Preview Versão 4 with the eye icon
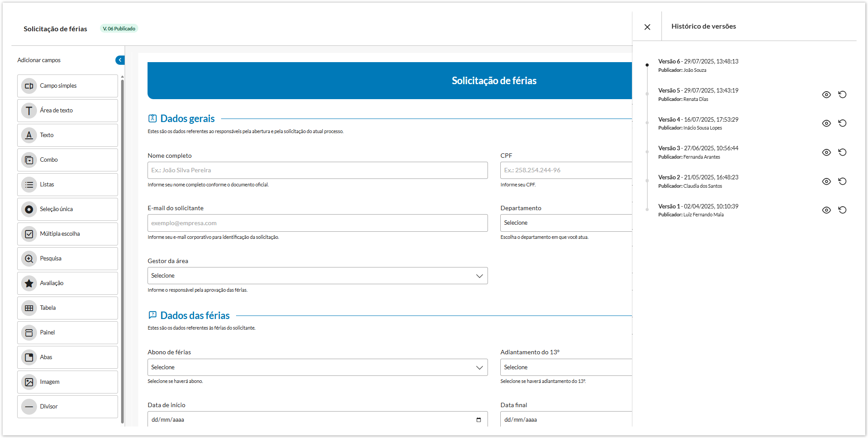The width and height of the screenshot is (868, 438). (826, 123)
